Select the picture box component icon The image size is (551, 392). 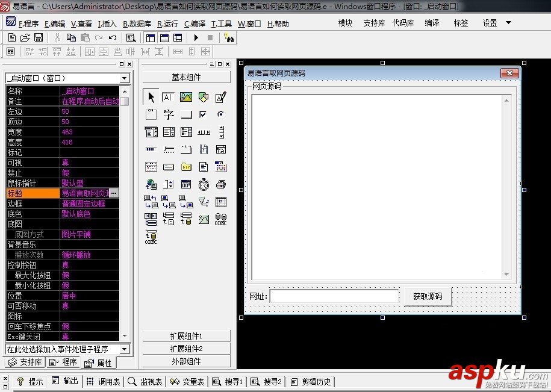click(x=186, y=97)
